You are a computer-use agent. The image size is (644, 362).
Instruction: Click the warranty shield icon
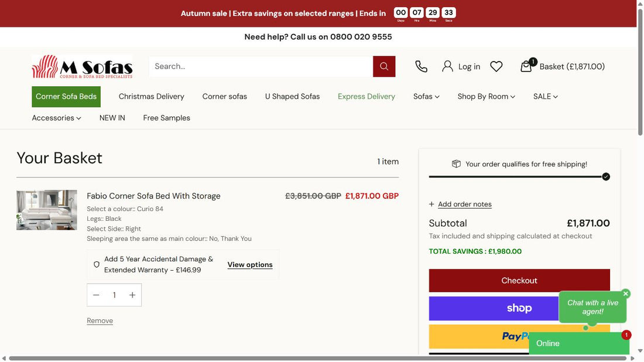tap(97, 265)
